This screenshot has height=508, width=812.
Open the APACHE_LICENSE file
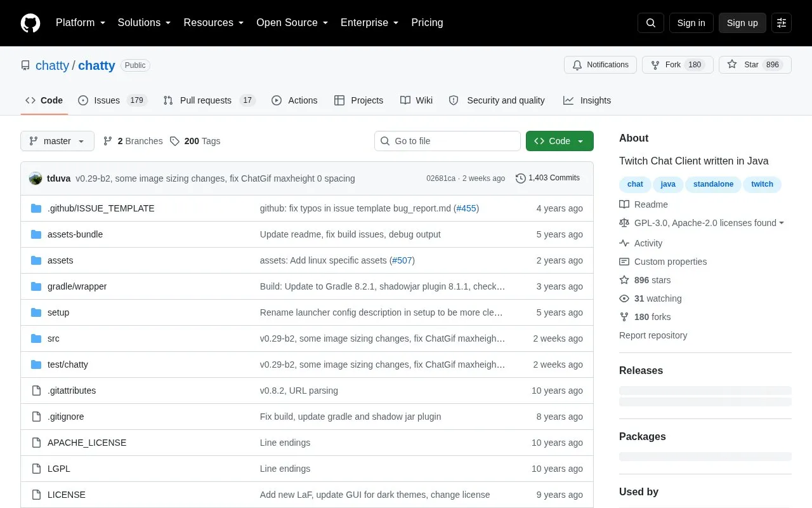[87, 443]
